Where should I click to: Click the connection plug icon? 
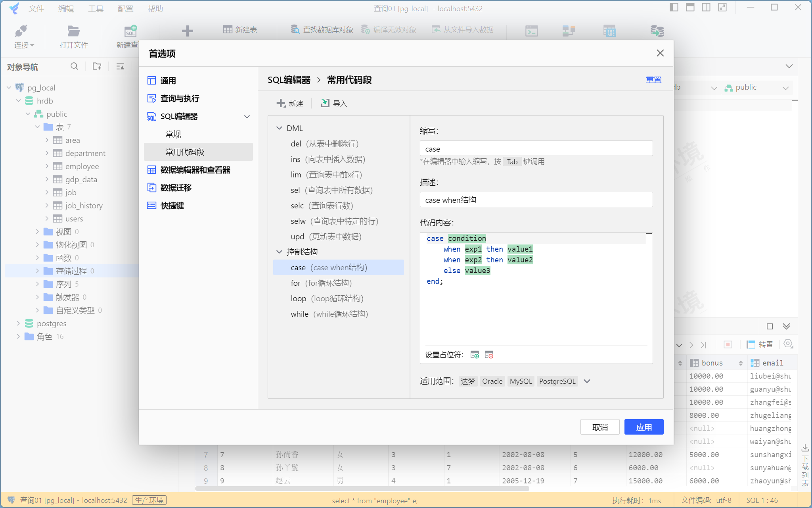click(x=21, y=31)
